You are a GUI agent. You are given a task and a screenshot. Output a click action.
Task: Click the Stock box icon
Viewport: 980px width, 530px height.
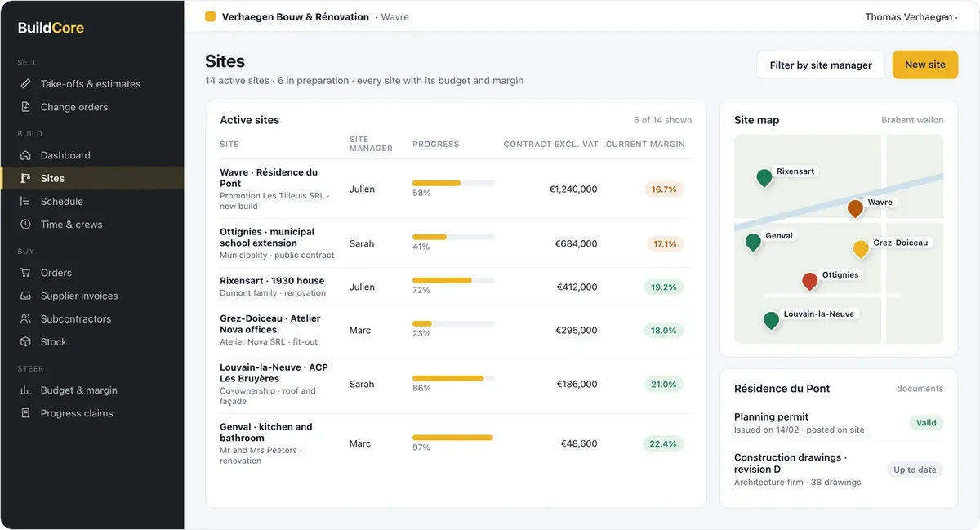[25, 341]
